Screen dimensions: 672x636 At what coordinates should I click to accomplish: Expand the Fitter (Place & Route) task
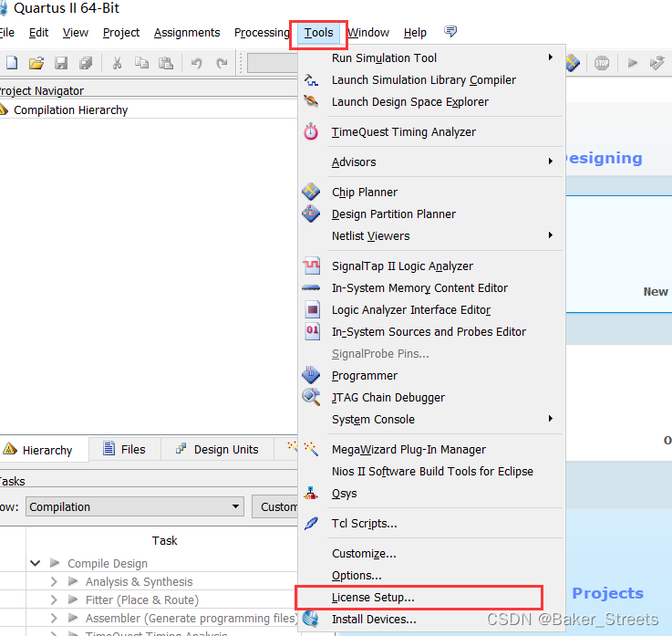click(54, 600)
